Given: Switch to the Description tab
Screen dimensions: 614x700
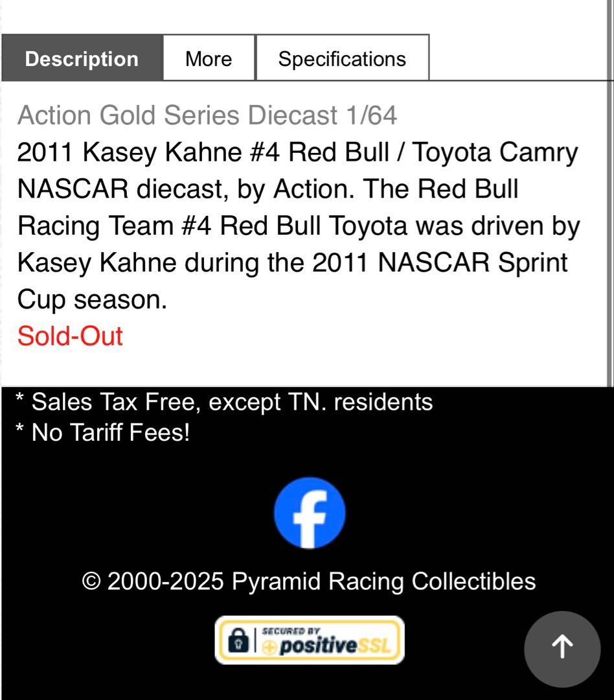Looking at the screenshot, I should pos(82,59).
